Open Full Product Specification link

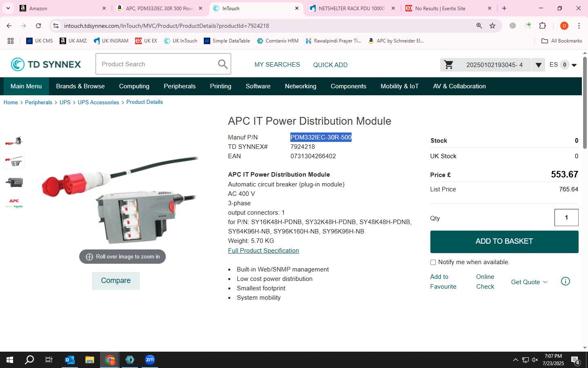[263, 251]
